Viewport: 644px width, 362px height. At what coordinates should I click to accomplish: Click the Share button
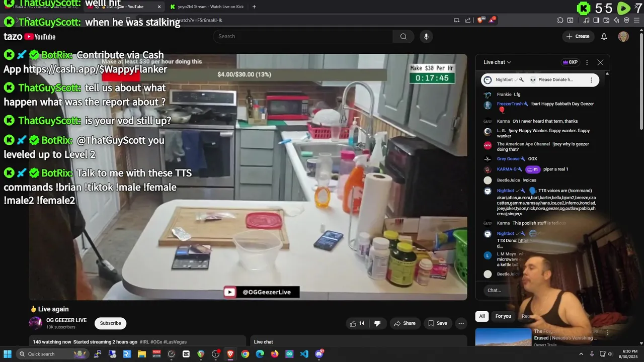(x=405, y=323)
